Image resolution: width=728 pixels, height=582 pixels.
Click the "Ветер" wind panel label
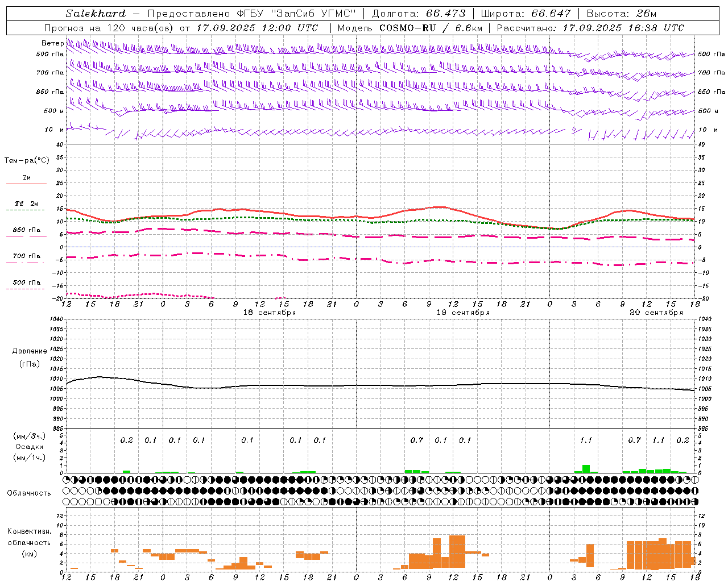[x=52, y=43]
